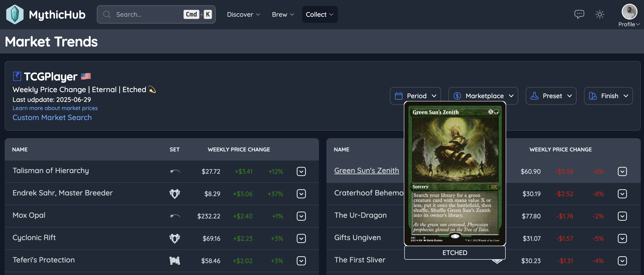Screen dimensions: 644x275
Task: Expand Talisman of Hierarchy row details
Action: coord(301,171)
